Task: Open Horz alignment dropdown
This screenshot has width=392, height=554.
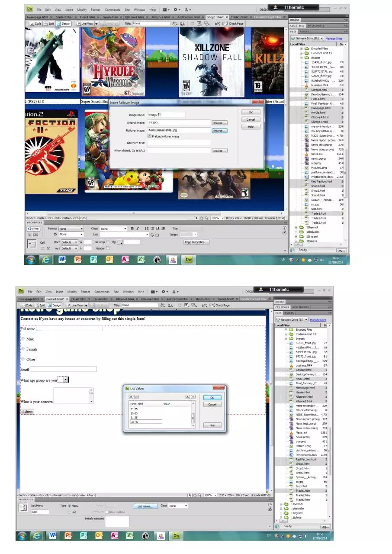Action: point(69,242)
